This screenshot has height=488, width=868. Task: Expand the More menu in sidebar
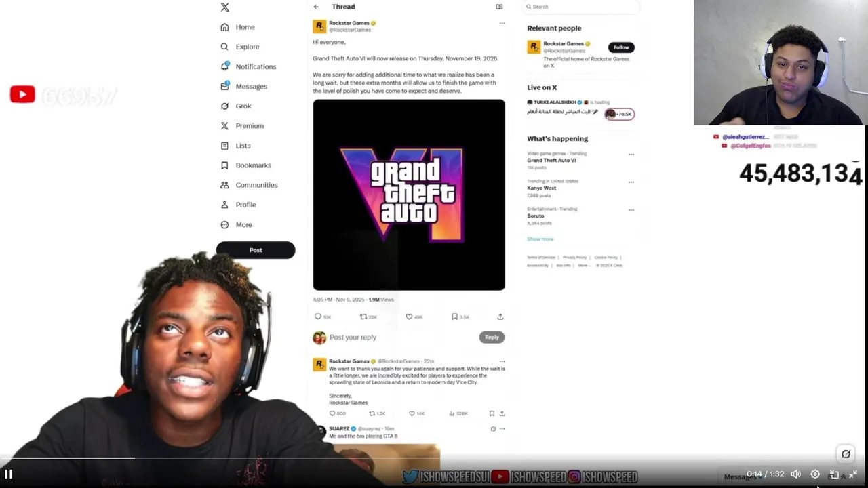point(236,224)
